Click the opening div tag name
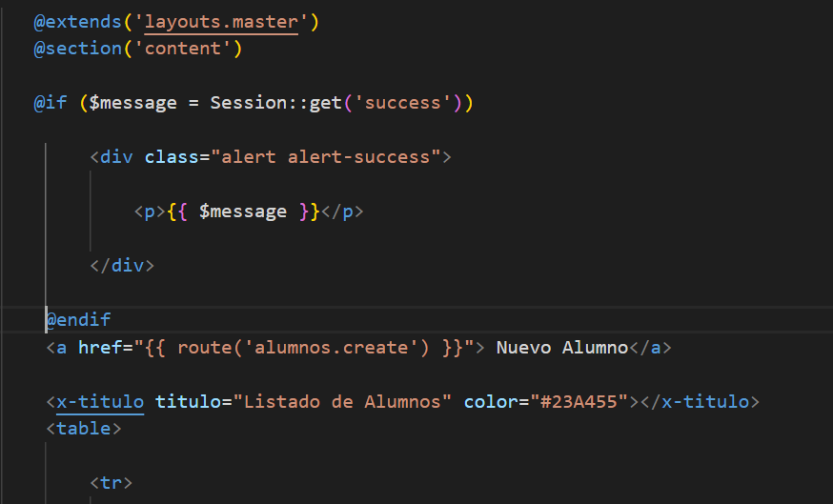833x504 pixels. click(116, 157)
